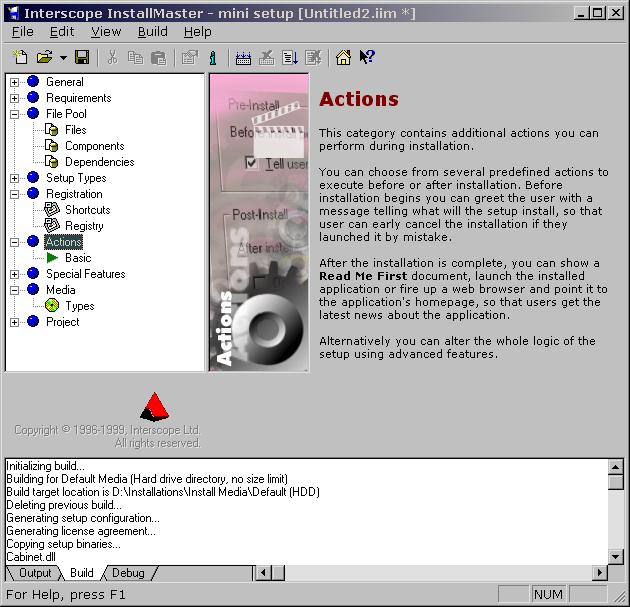Screen dimensions: 630x607
Task: Click the green play icon beside Basic
Action: 52,258
